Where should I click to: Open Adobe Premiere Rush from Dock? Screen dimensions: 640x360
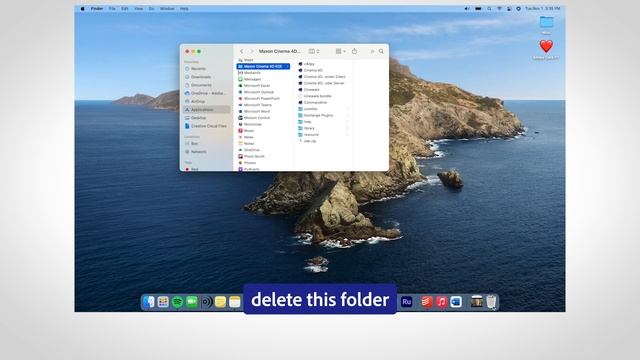tap(407, 302)
